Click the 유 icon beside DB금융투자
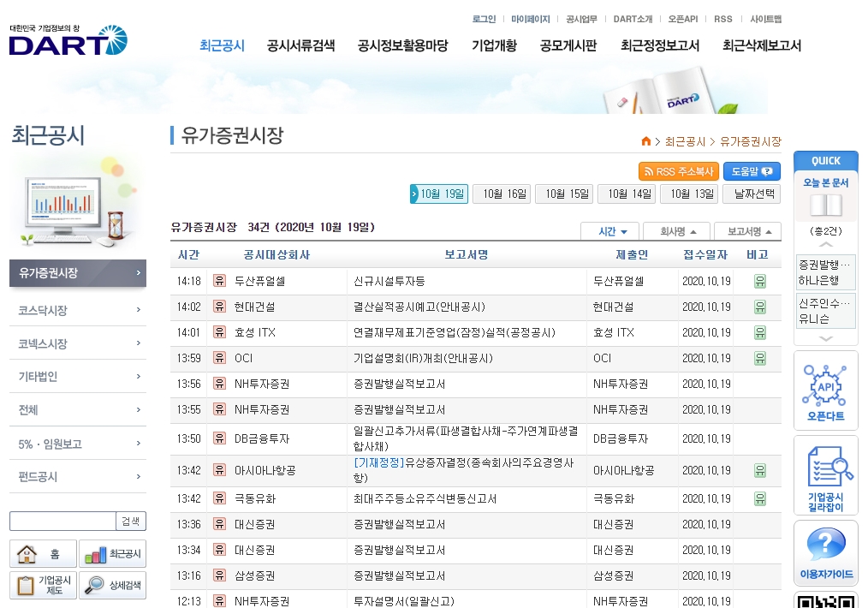868x608 pixels. 220,438
